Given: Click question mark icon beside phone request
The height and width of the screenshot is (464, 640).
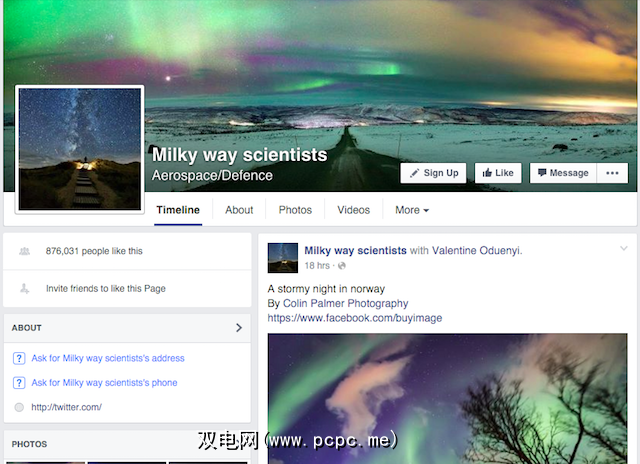Looking at the screenshot, I should [19, 383].
